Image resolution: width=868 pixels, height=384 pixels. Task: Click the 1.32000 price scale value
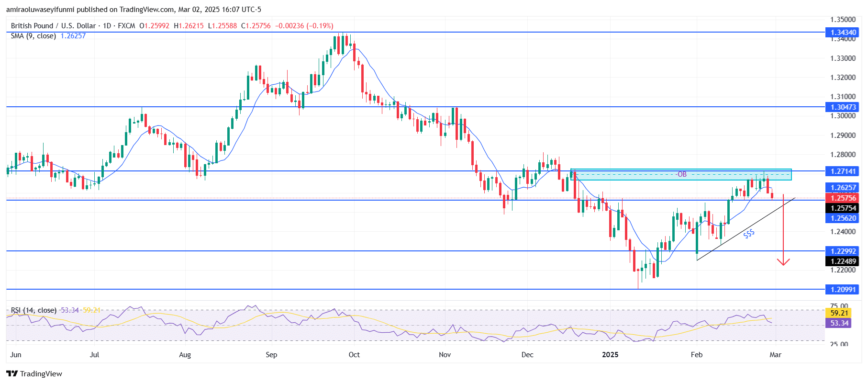[843, 78]
